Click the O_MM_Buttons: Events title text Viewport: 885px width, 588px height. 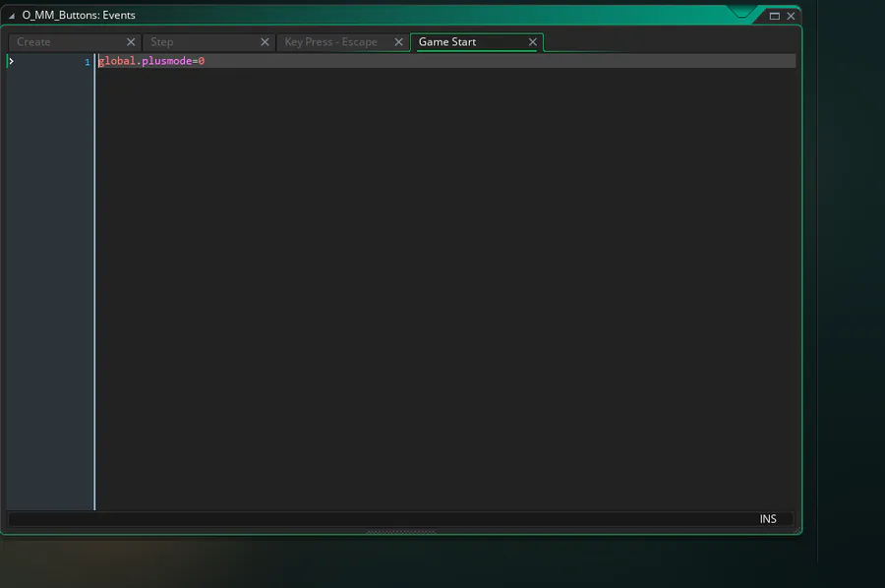(x=79, y=15)
